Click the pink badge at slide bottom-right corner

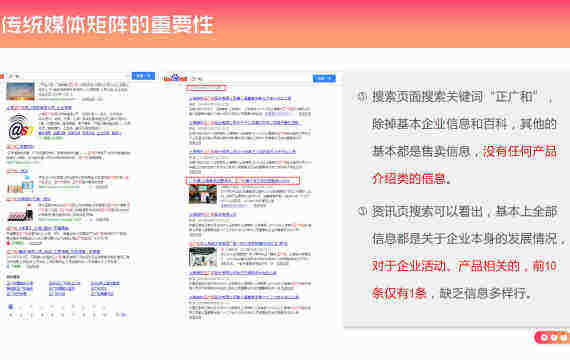click(552, 337)
